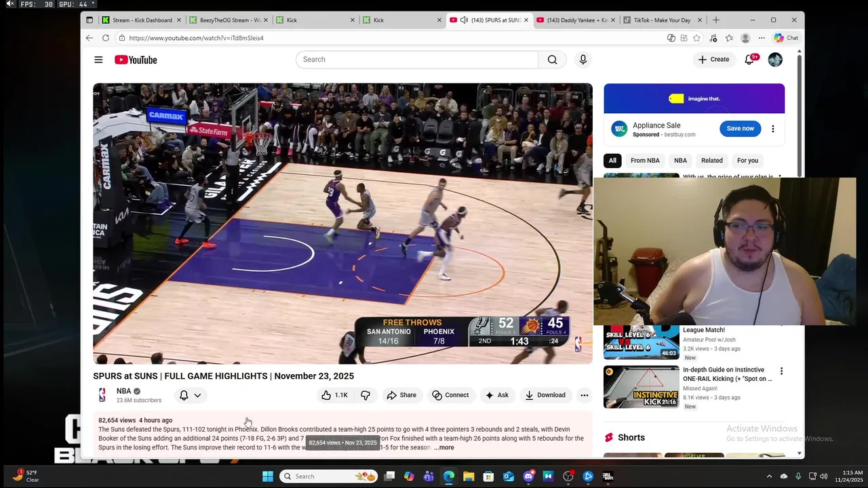Click Save now on the Best Buy ad
The height and width of the screenshot is (488, 868).
(740, 129)
